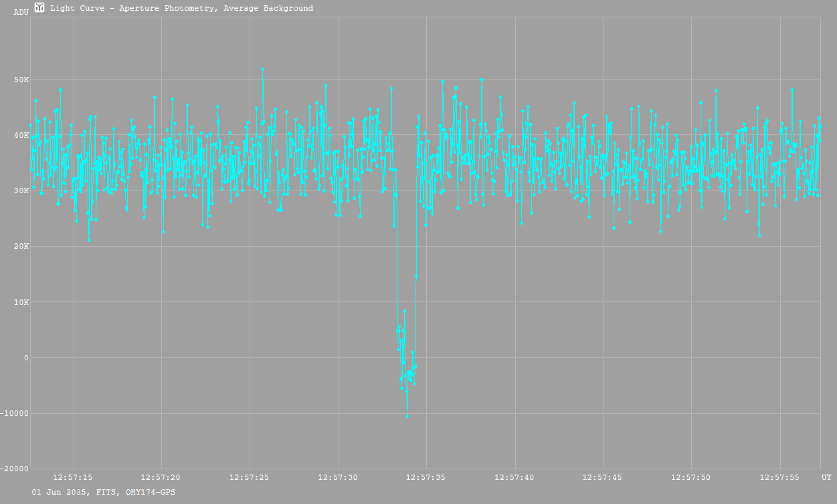Click the ADU axis unit label
This screenshot has height=504, width=837.
pos(21,12)
